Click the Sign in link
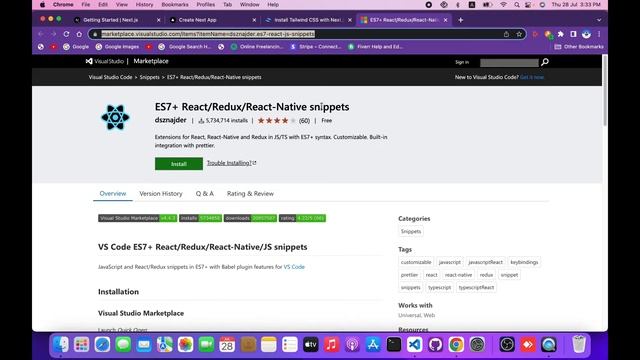This screenshot has height=360, width=640. tap(462, 62)
